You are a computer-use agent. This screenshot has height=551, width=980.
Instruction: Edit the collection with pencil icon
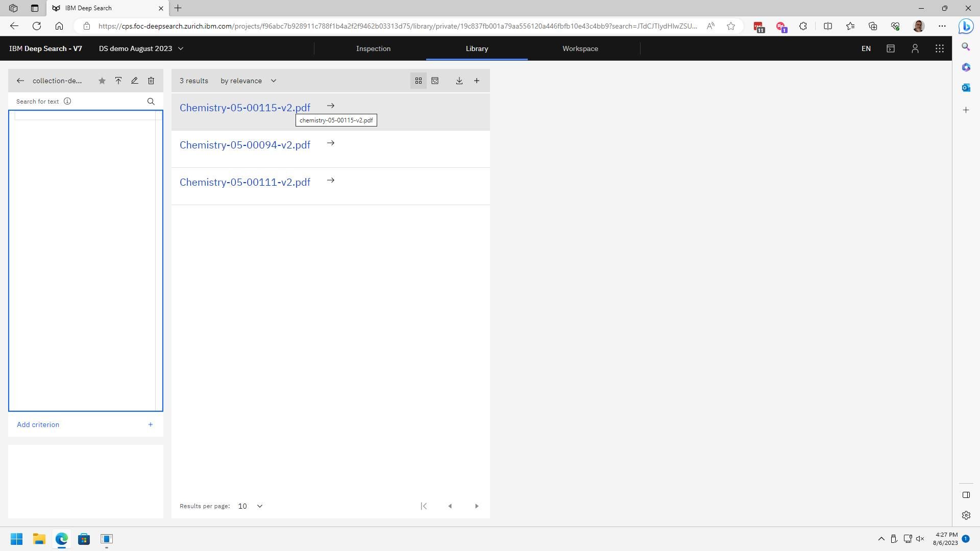point(135,81)
